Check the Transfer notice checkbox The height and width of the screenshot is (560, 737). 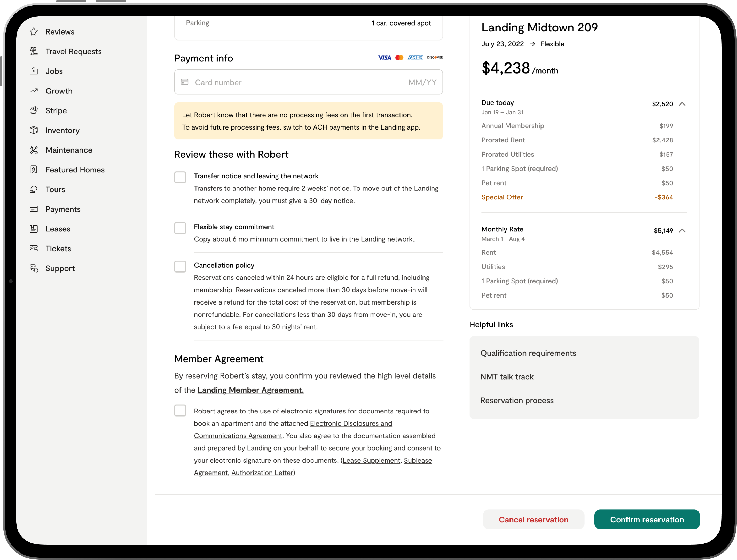click(x=180, y=177)
